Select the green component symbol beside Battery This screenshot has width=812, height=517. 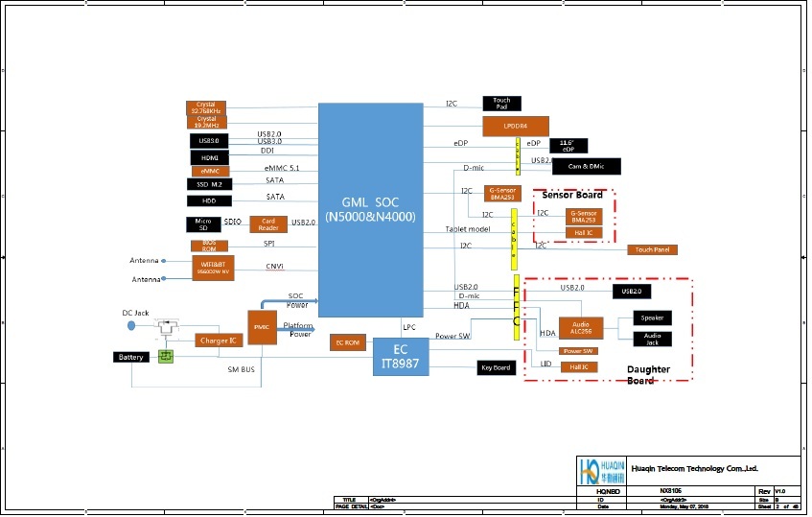166,357
